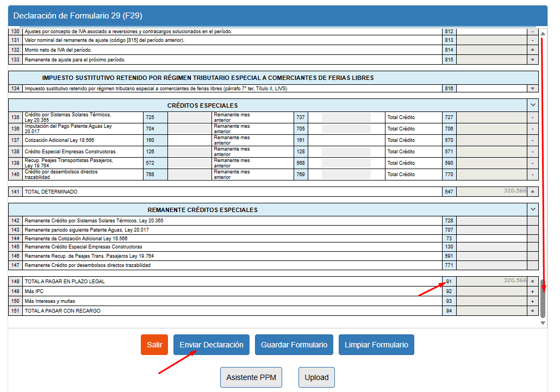
Task: Focus the input field for code 812
Action: (x=492, y=32)
